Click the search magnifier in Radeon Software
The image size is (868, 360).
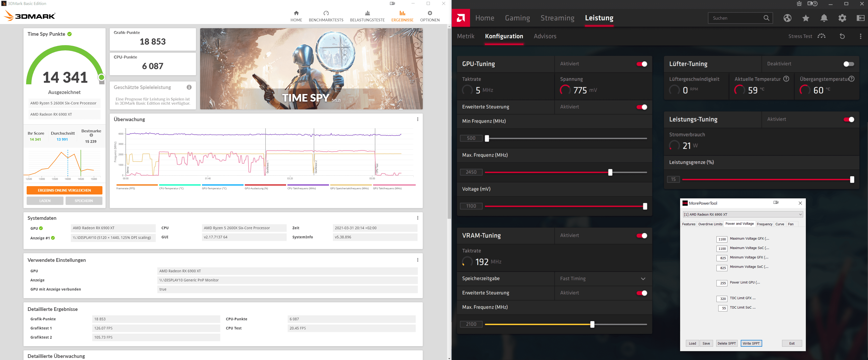766,18
